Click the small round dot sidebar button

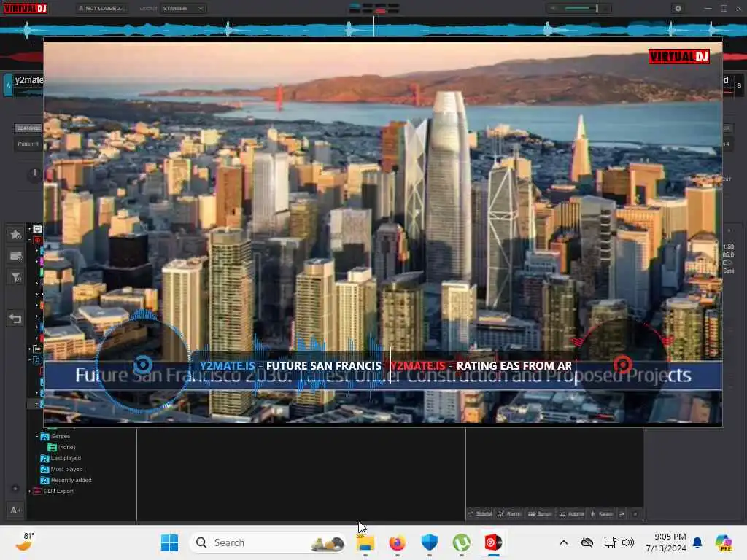pyautogui.click(x=15, y=488)
